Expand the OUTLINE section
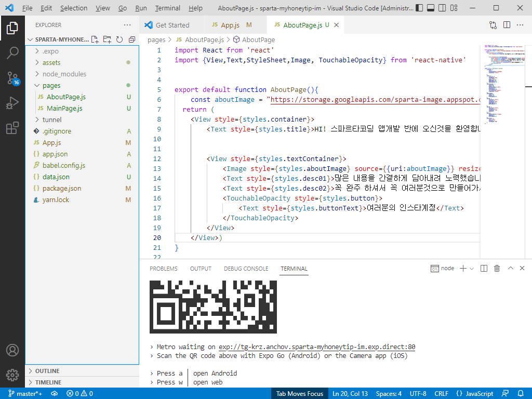 [x=82, y=371]
